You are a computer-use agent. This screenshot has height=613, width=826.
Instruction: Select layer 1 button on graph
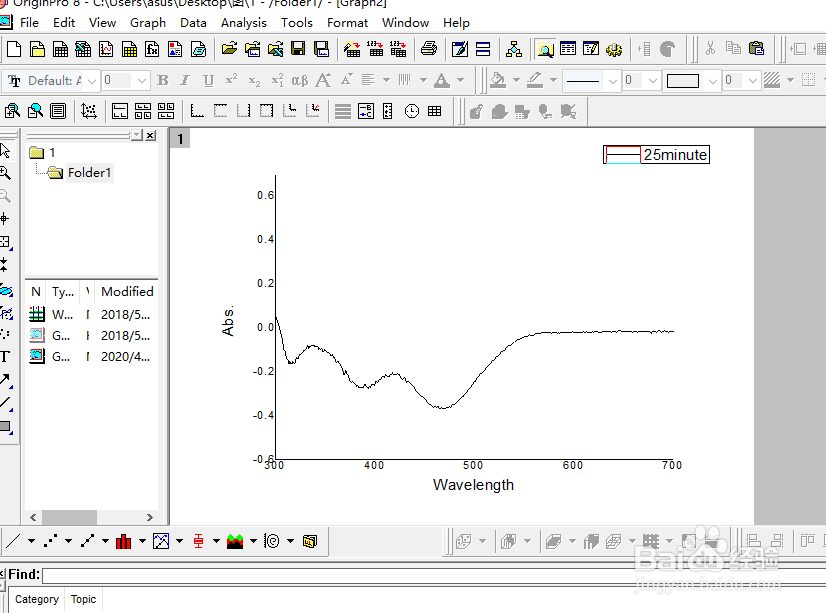(x=180, y=139)
